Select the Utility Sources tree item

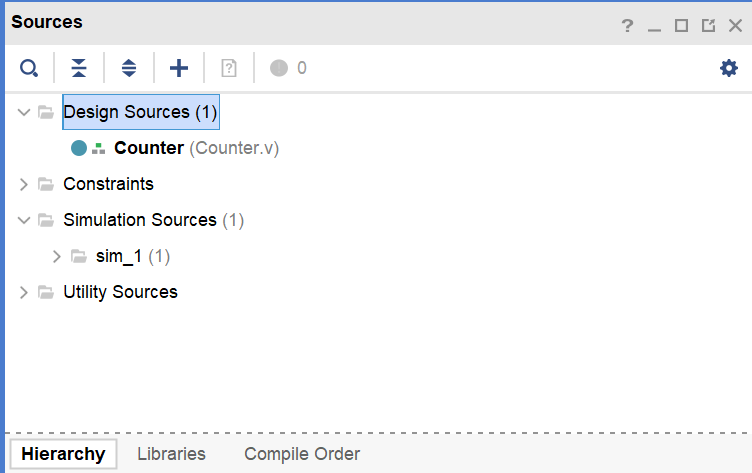pos(120,292)
